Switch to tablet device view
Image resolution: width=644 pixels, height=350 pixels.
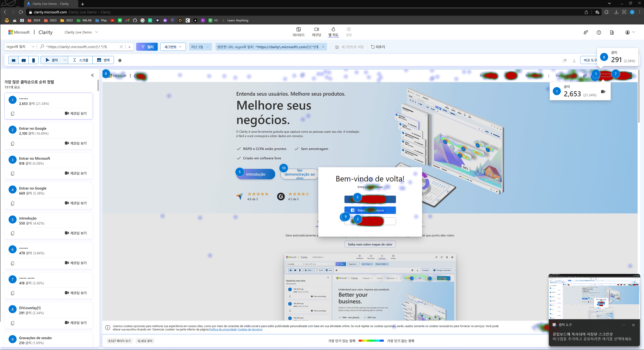23,60
